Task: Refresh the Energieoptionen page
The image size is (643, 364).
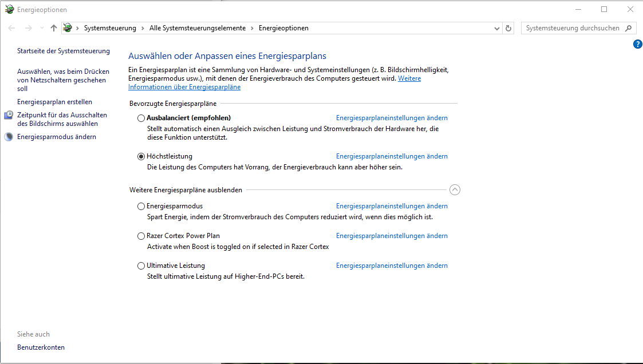Action: click(x=508, y=28)
